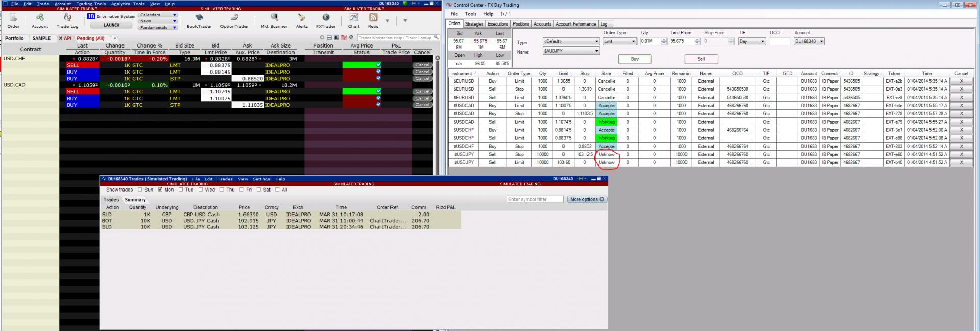Screen dimensions: 980x331
Task: Click the Instrument column header
Action: click(x=463, y=74)
